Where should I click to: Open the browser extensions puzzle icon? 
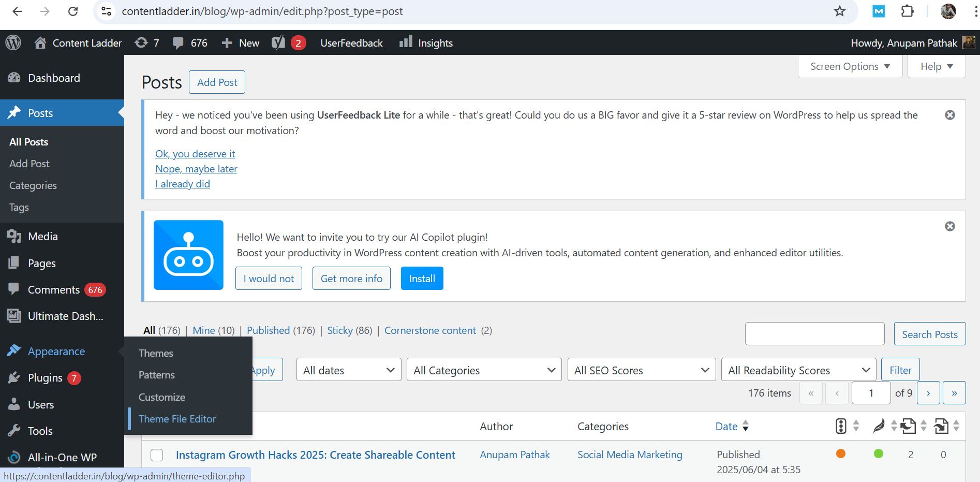tap(908, 11)
